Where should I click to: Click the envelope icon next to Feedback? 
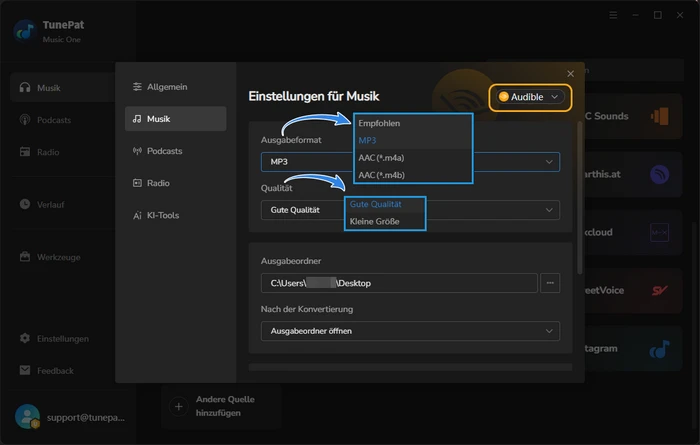tap(25, 370)
